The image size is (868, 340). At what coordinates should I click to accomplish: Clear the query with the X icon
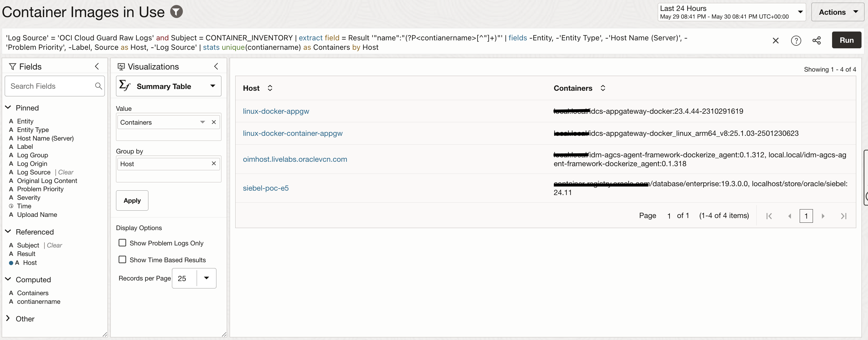click(775, 40)
